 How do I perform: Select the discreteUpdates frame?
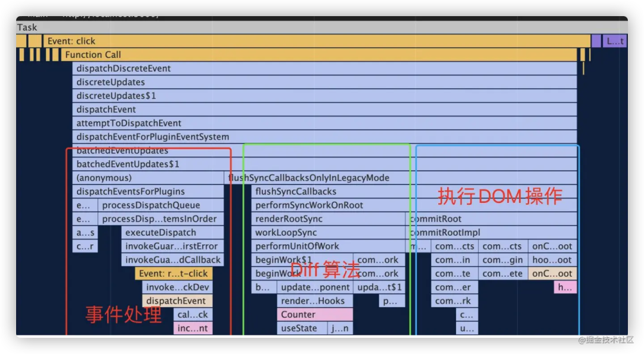[324, 82]
